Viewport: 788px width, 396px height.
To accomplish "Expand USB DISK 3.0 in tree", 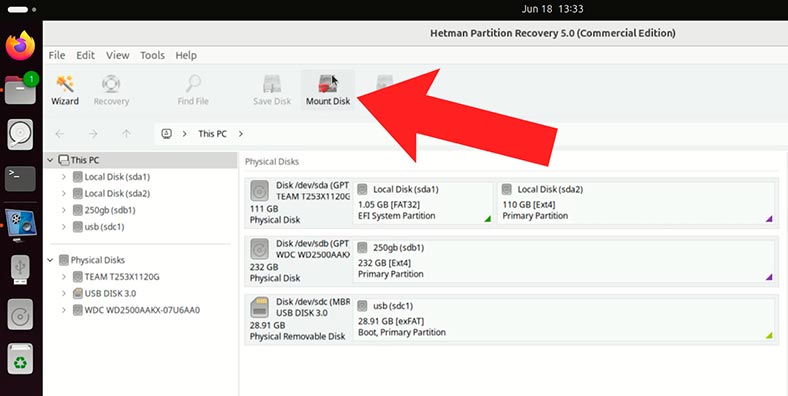I will 64,293.
